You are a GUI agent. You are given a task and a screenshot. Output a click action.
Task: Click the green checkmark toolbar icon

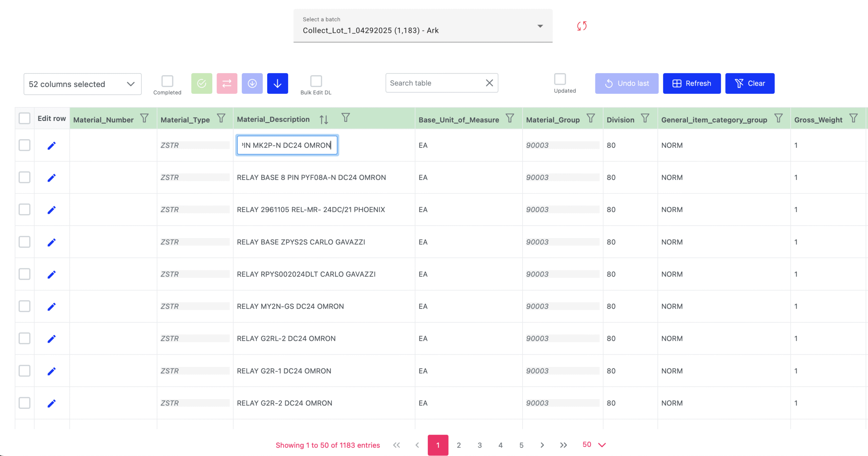[202, 83]
